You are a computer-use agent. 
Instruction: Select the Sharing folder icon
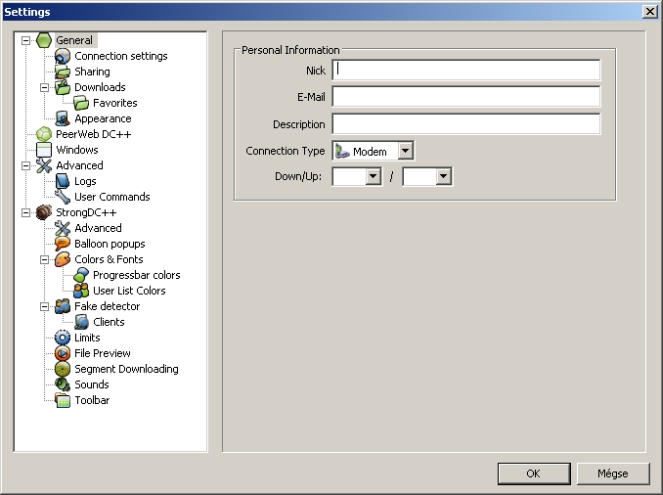coord(63,72)
